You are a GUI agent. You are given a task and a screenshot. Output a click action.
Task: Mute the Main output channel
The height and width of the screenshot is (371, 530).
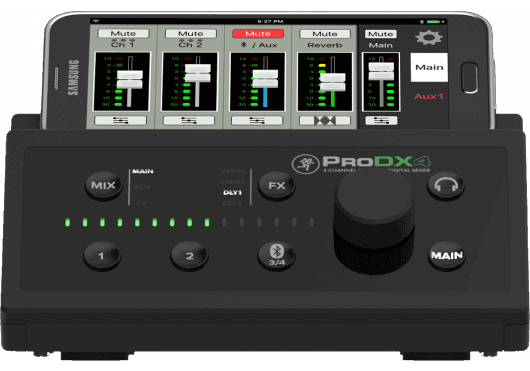click(381, 34)
